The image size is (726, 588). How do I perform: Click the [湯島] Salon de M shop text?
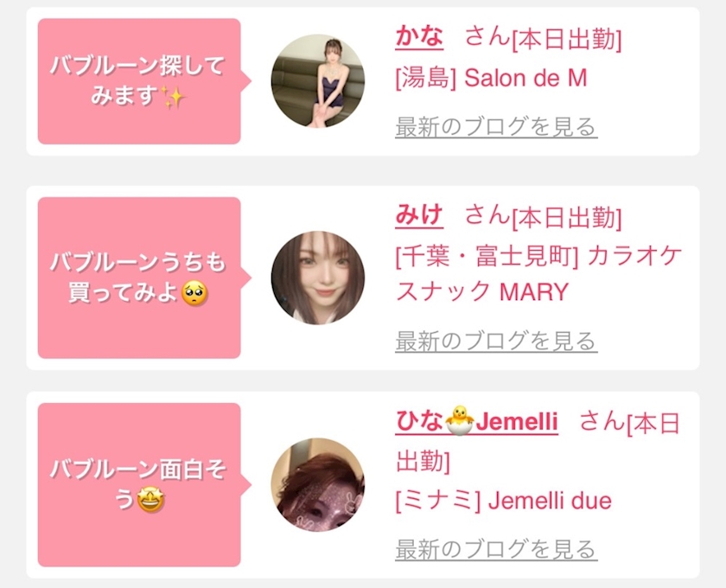(x=491, y=77)
